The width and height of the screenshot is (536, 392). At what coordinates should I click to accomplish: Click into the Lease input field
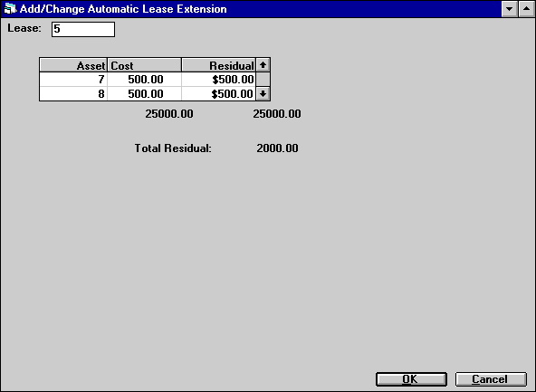[83, 29]
